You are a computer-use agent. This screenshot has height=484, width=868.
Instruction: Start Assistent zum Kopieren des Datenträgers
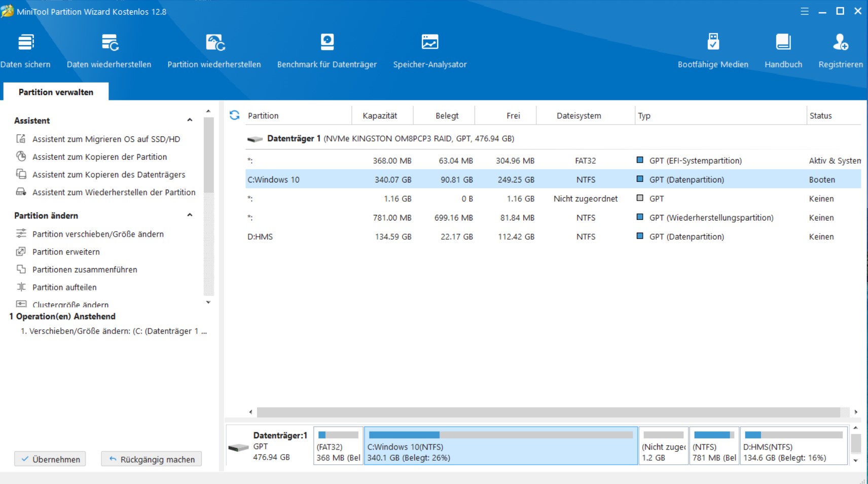click(108, 174)
